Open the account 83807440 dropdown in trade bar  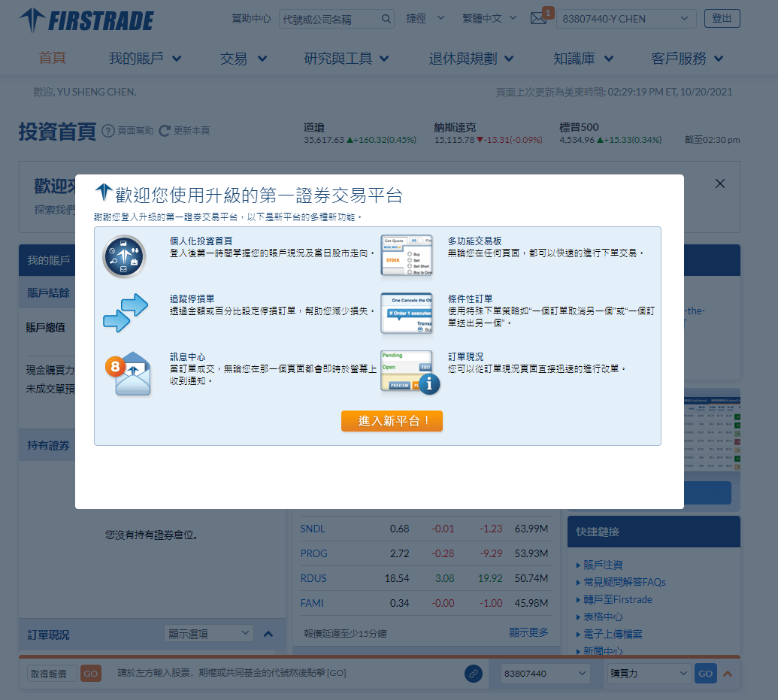(x=546, y=674)
